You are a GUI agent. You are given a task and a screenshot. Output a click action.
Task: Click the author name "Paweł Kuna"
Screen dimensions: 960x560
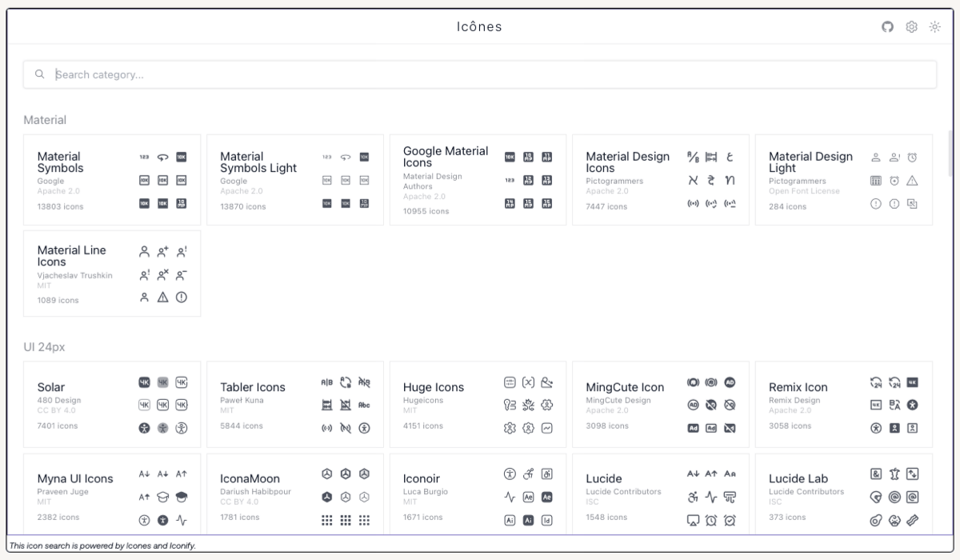(242, 400)
